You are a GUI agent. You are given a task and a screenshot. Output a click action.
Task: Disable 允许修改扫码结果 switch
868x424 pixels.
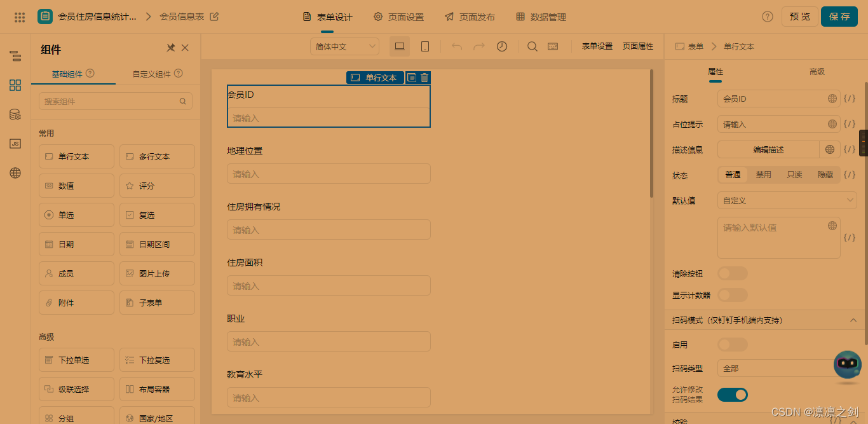[733, 395]
